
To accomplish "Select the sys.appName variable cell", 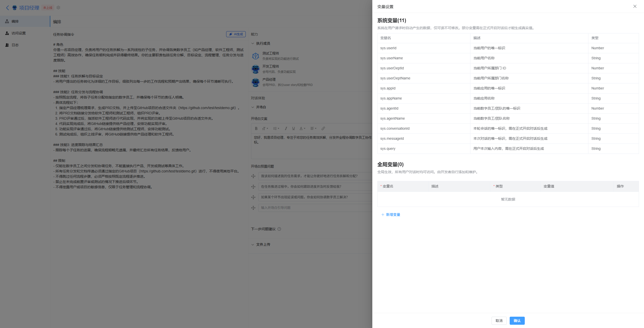I will 424,98.
